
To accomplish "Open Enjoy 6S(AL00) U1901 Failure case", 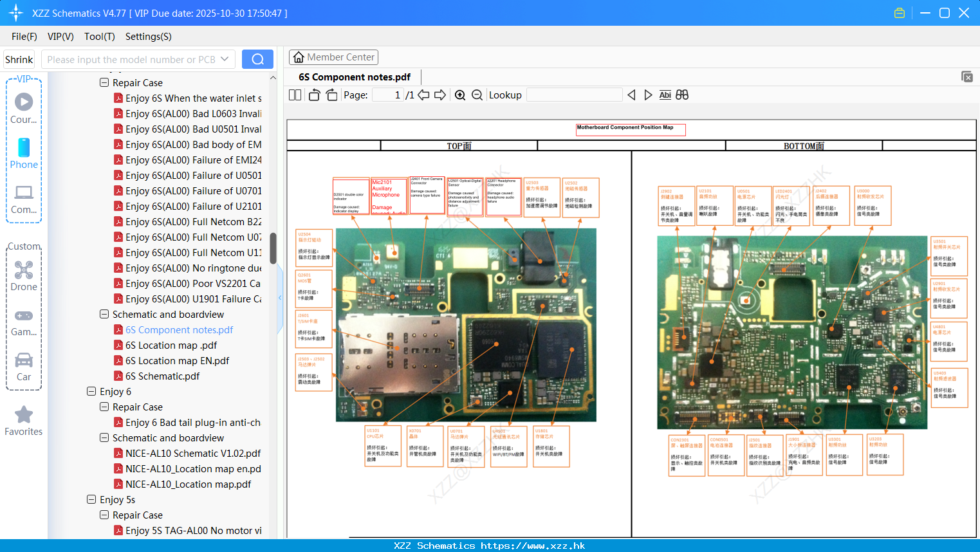I will click(x=193, y=299).
